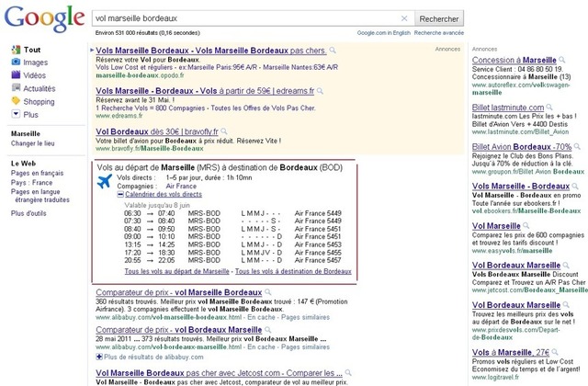Preview Vols à Marseille 27€ ad magnifier
This screenshot has height=386, width=588.
coord(555,352)
